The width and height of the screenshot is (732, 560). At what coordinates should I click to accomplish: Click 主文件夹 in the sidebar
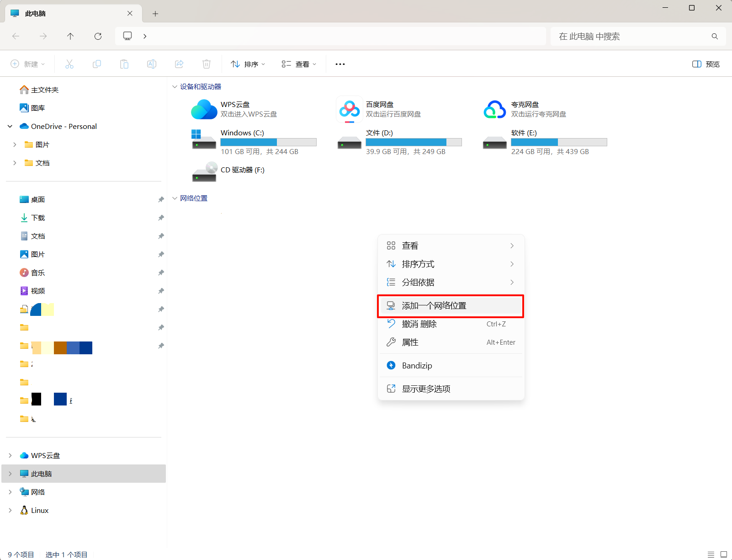44,90
